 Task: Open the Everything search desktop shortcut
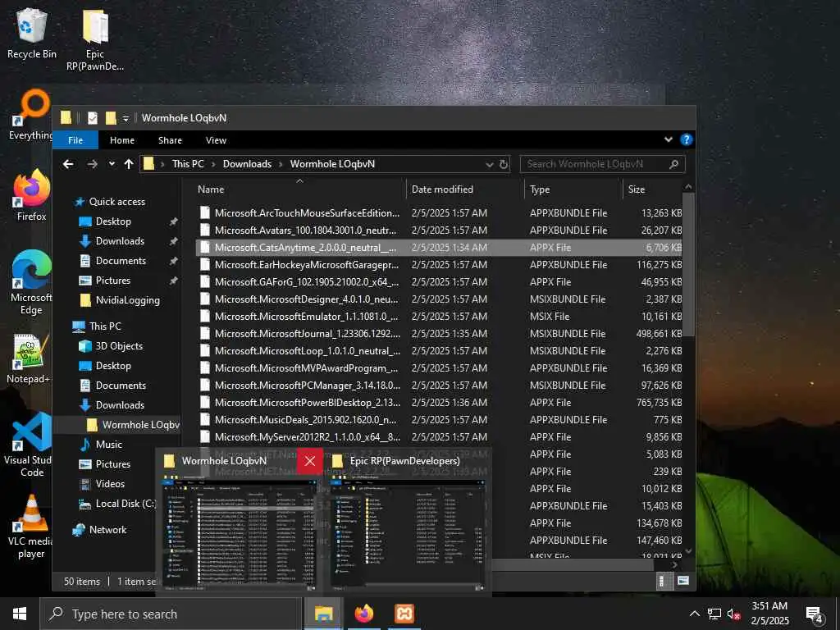[31, 115]
